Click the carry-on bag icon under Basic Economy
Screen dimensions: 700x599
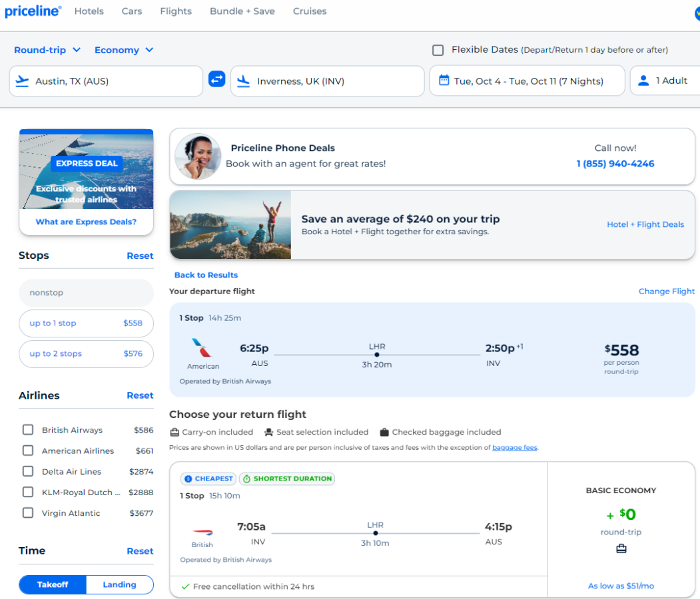pos(621,548)
